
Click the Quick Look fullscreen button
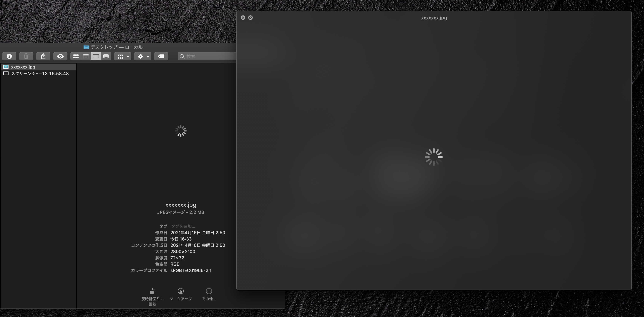coord(250,17)
